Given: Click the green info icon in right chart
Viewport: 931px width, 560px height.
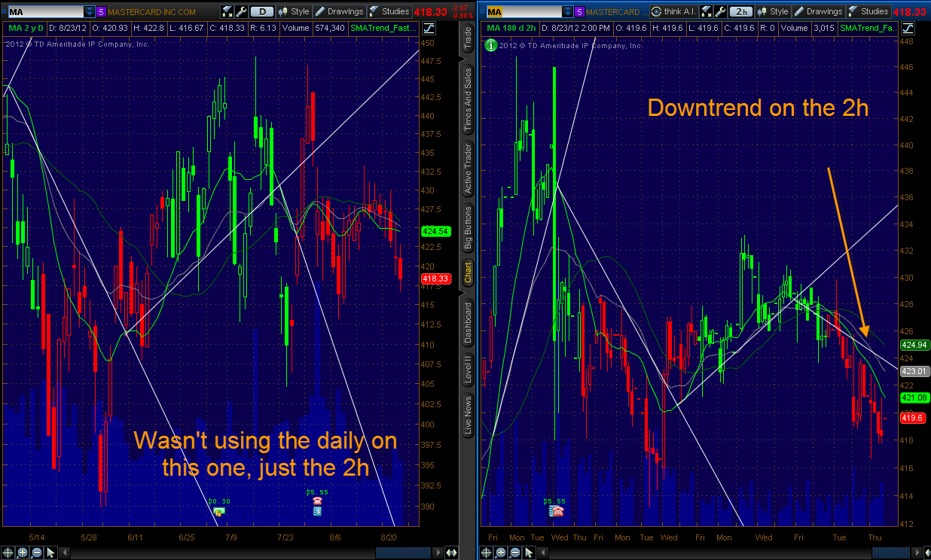Looking at the screenshot, I should click(491, 45).
